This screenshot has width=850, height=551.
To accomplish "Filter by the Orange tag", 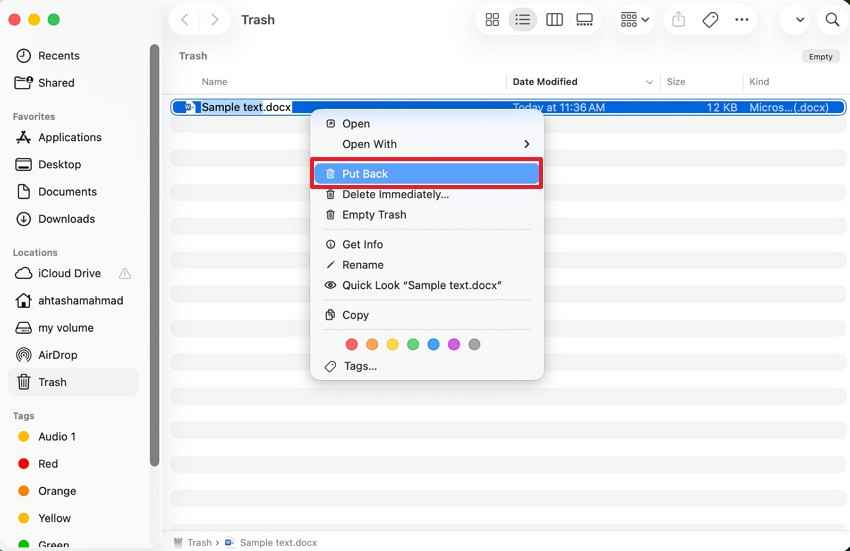I will [73, 491].
